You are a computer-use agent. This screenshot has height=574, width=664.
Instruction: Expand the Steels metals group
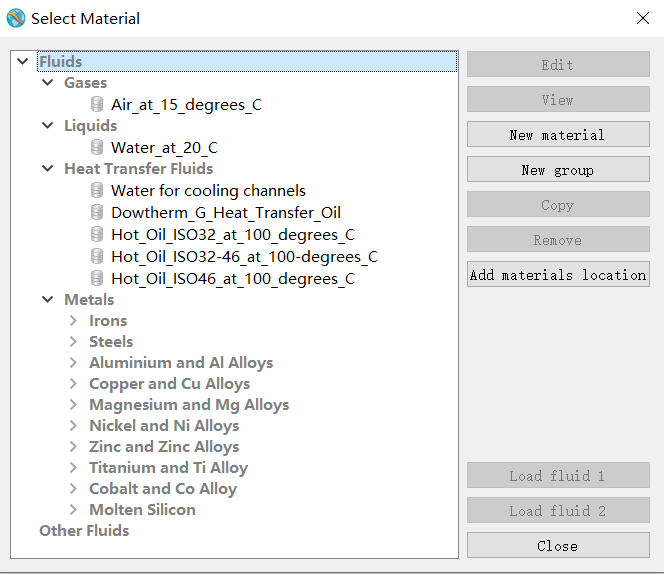73,342
